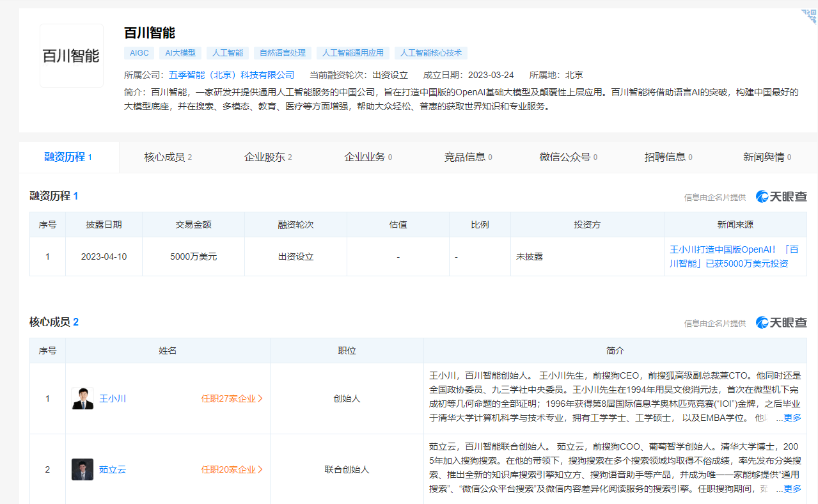818x504 pixels.
Task: Click 茹立云's profile photo
Action: point(83,469)
